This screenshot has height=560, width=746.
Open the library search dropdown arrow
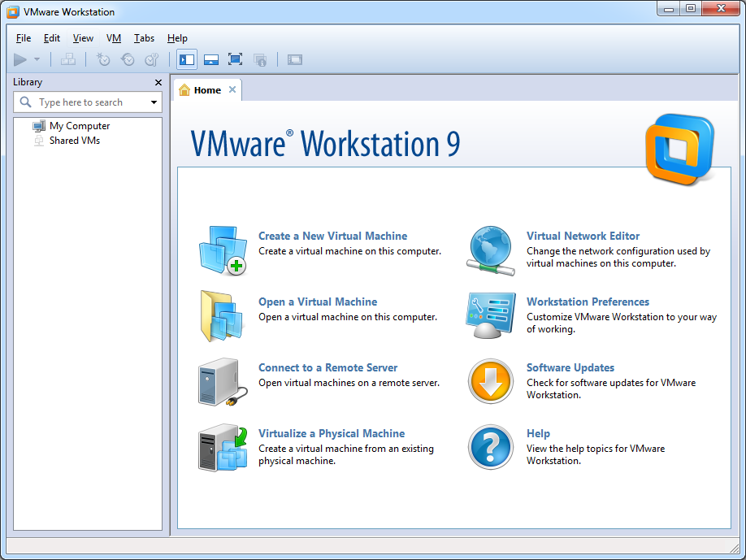click(x=154, y=102)
